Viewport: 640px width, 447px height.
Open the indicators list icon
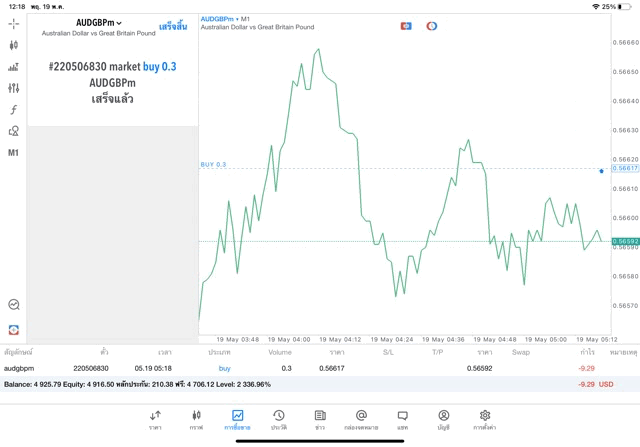point(13,67)
